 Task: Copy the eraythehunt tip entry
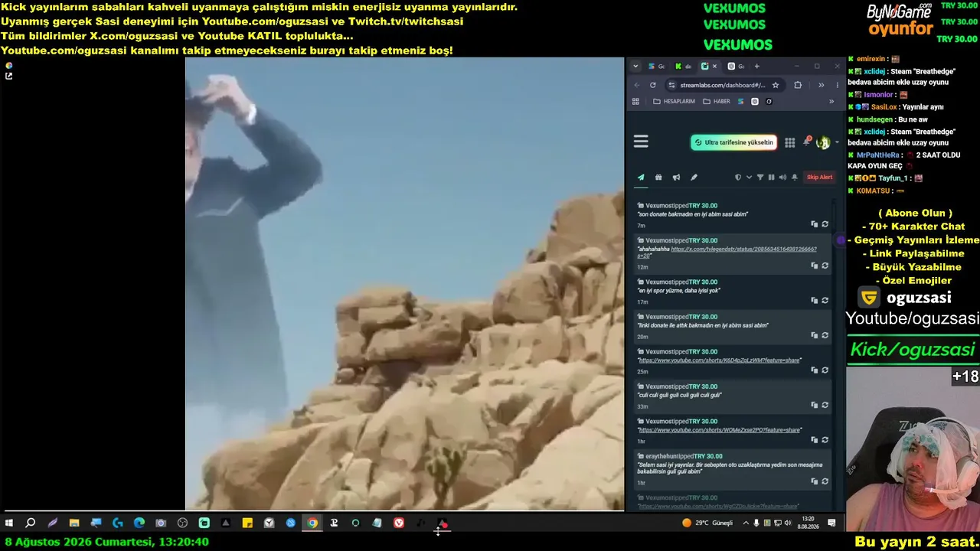tap(814, 481)
